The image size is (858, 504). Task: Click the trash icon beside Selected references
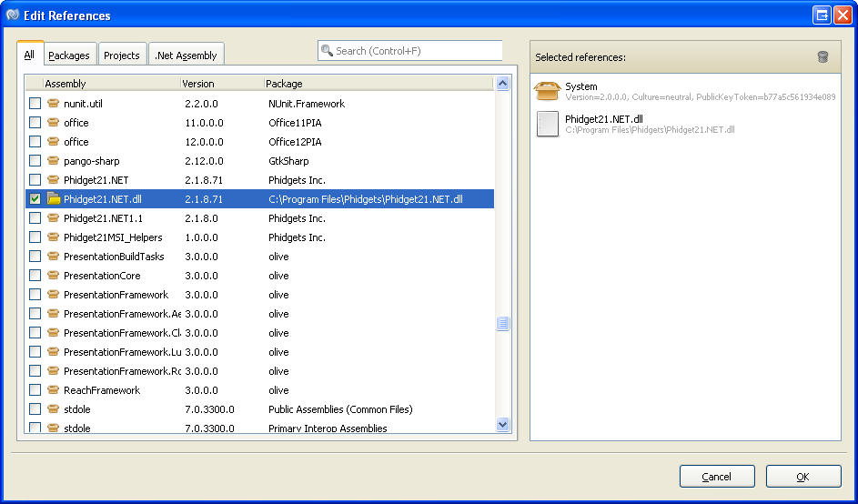[x=823, y=57]
